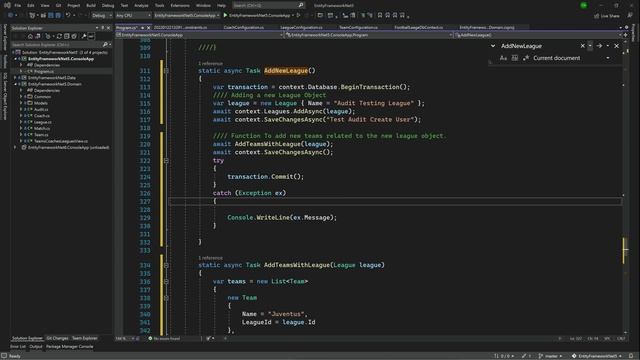Expand the Models folder
This screenshot has height=360, width=640.
point(21,103)
